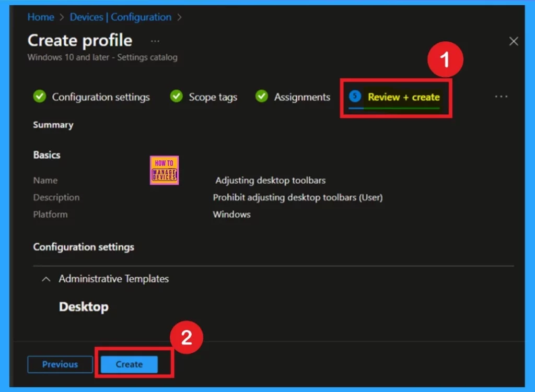The image size is (535, 392).
Task: Close the Create profile pane
Action: tap(514, 41)
